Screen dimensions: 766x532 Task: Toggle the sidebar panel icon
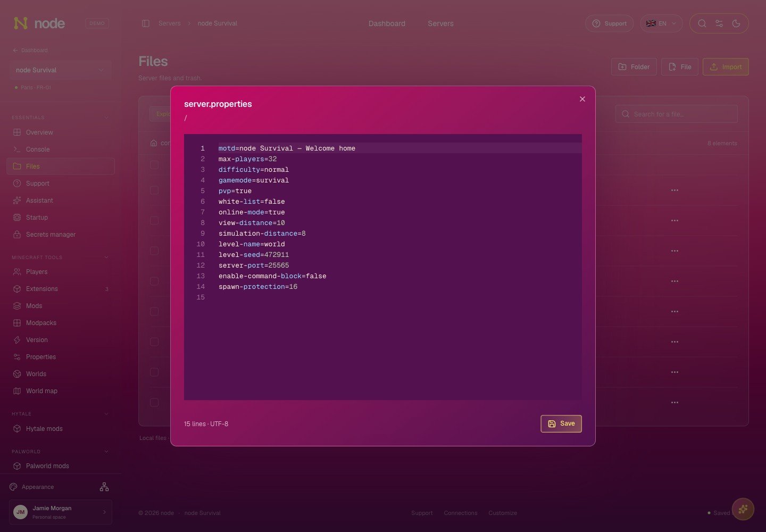[146, 23]
